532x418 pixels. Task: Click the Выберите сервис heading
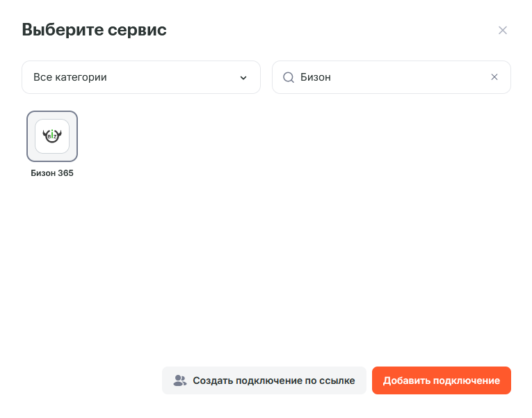[94, 30]
